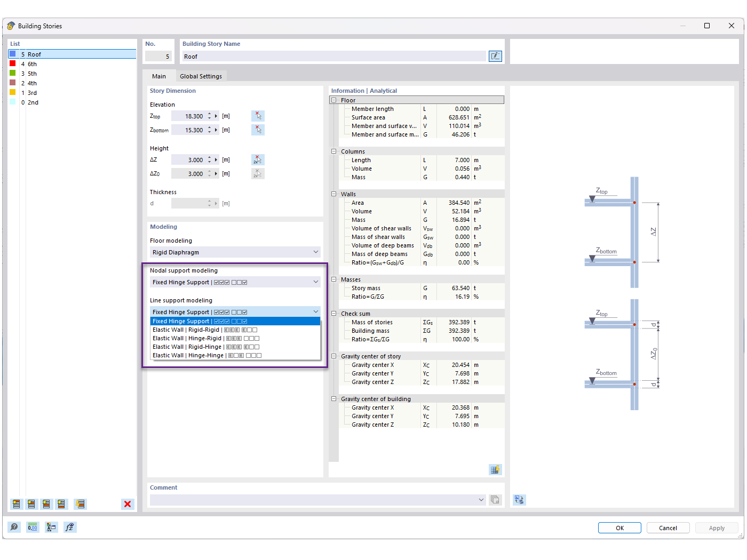Delete the selected story with the red X icon
Image resolution: width=747 pixels, height=560 pixels.
(128, 504)
